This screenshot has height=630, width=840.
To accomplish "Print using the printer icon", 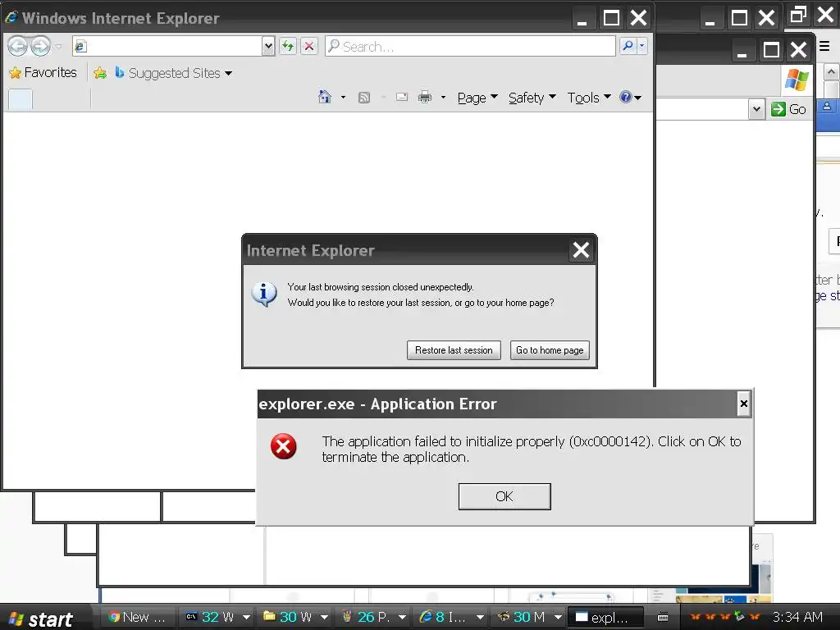I will pyautogui.click(x=425, y=97).
